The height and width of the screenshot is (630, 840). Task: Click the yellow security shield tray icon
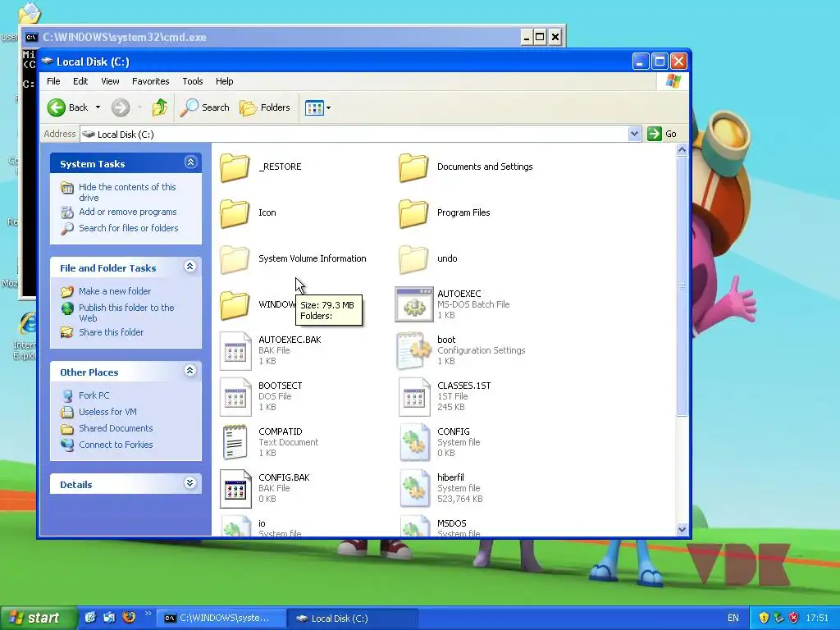(764, 618)
